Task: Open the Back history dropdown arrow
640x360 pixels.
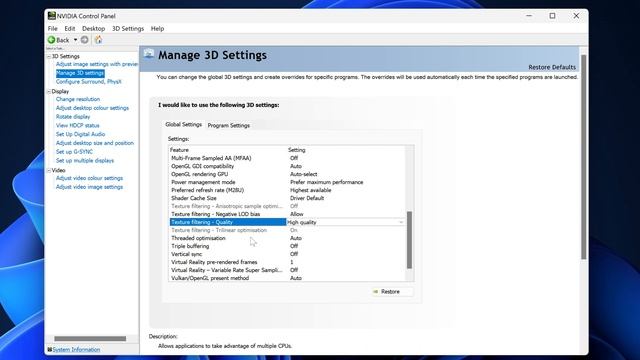Action: coord(76,40)
